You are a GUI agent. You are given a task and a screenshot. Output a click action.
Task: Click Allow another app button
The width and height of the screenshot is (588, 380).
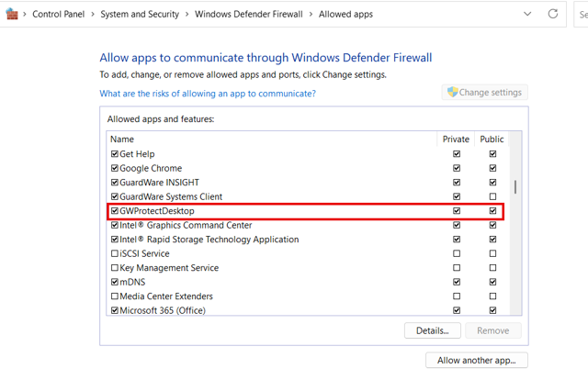pyautogui.click(x=476, y=360)
